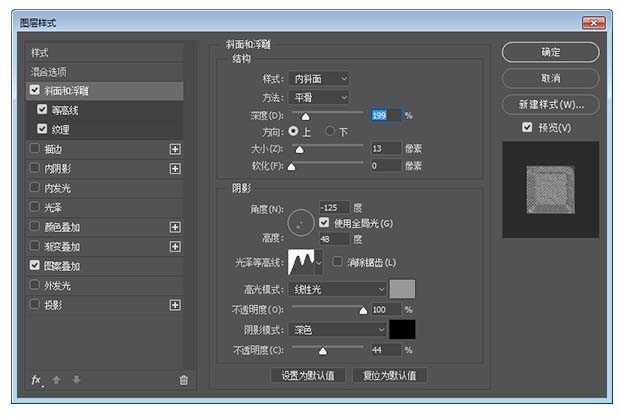Open the 样式 dropdown showing 内斜面

pyautogui.click(x=318, y=78)
